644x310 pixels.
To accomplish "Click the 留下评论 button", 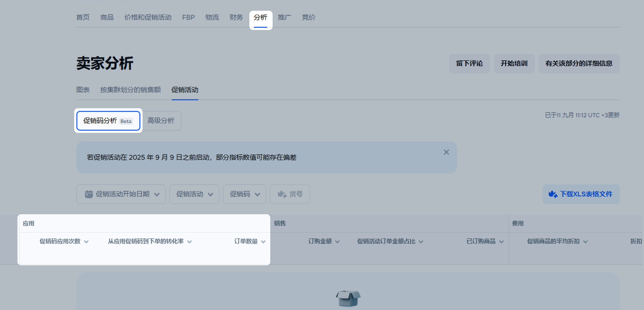I will click(x=469, y=64).
